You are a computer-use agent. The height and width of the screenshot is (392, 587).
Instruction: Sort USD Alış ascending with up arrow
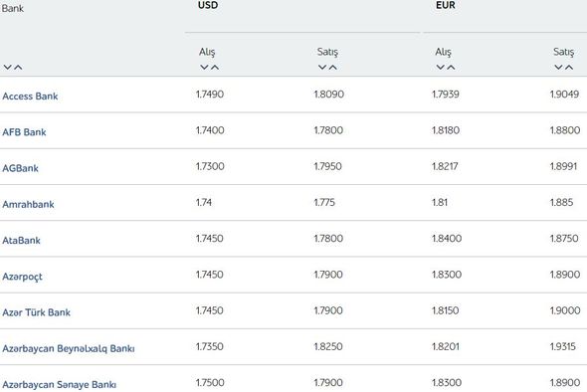[x=215, y=68]
